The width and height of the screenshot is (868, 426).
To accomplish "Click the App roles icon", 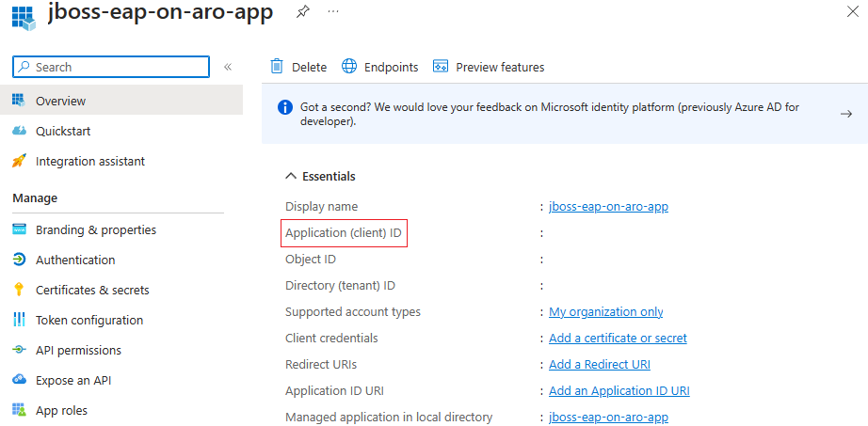I will click(19, 410).
